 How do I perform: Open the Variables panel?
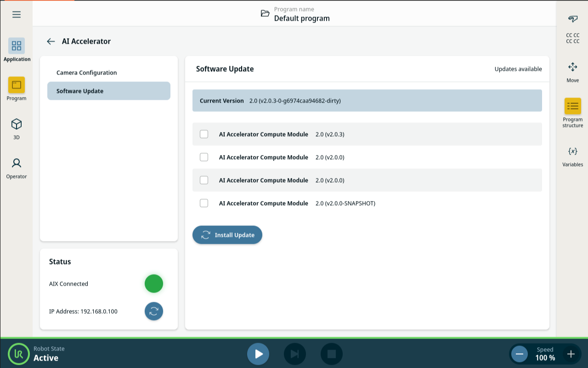pos(572,151)
